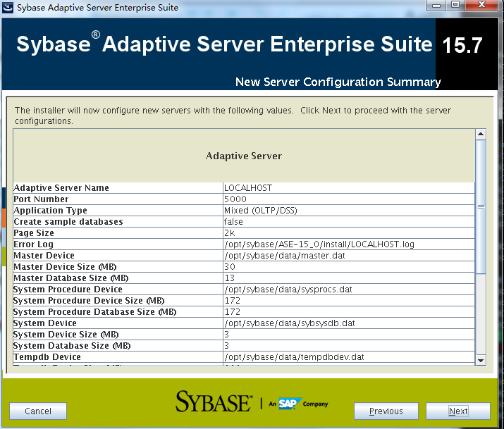The height and width of the screenshot is (429, 504).
Task: Select Master Database Size value 13
Action: [x=230, y=278]
